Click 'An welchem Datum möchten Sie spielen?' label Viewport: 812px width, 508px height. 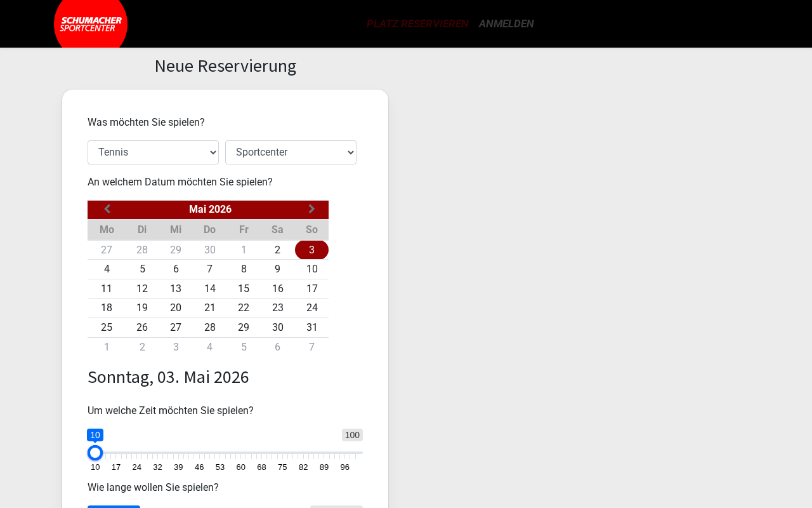(180, 182)
